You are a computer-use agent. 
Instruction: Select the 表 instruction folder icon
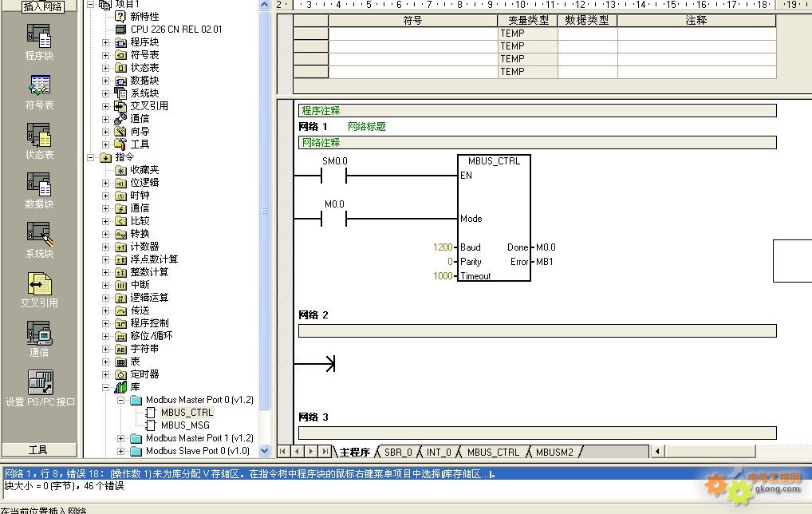(x=120, y=362)
